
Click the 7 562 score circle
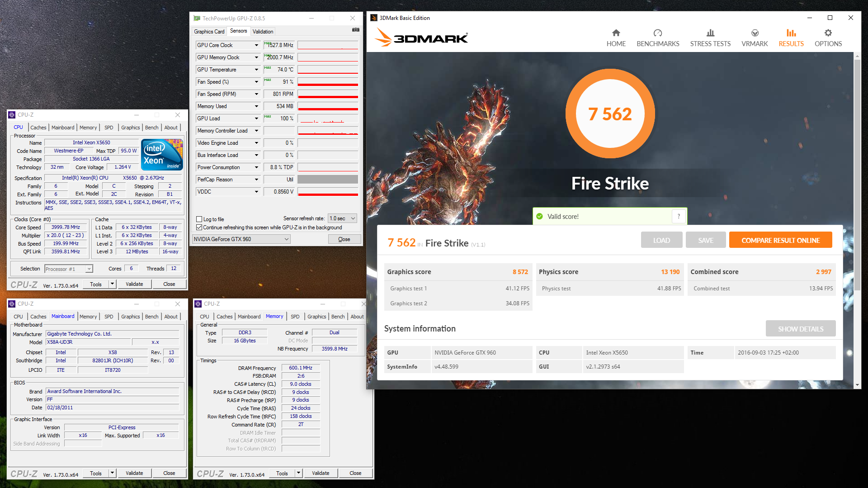click(x=610, y=114)
